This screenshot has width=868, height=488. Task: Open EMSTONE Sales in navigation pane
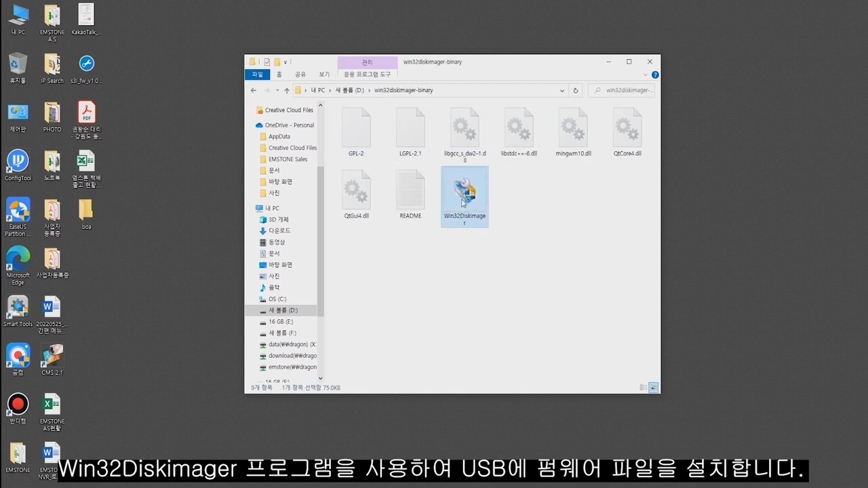pyautogui.click(x=283, y=159)
